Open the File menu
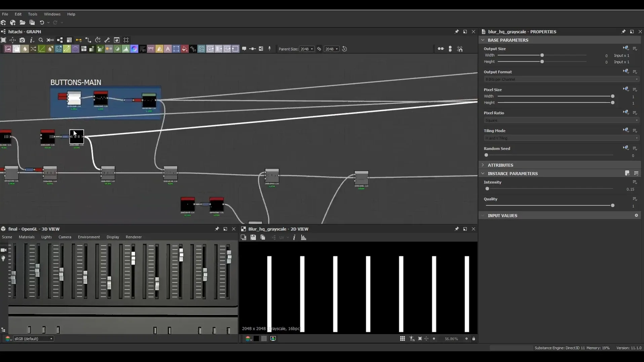Viewport: 644px width, 362px height. [x=5, y=14]
